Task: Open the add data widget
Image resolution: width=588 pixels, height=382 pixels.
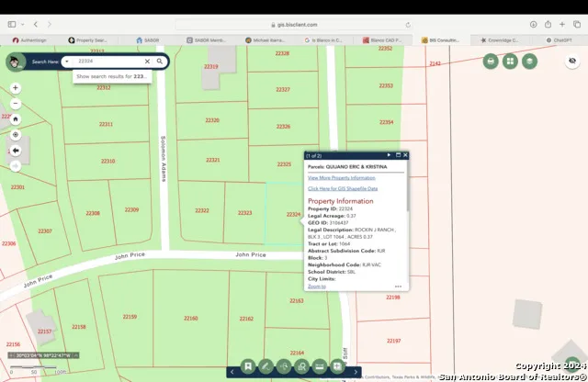Action: click(337, 366)
